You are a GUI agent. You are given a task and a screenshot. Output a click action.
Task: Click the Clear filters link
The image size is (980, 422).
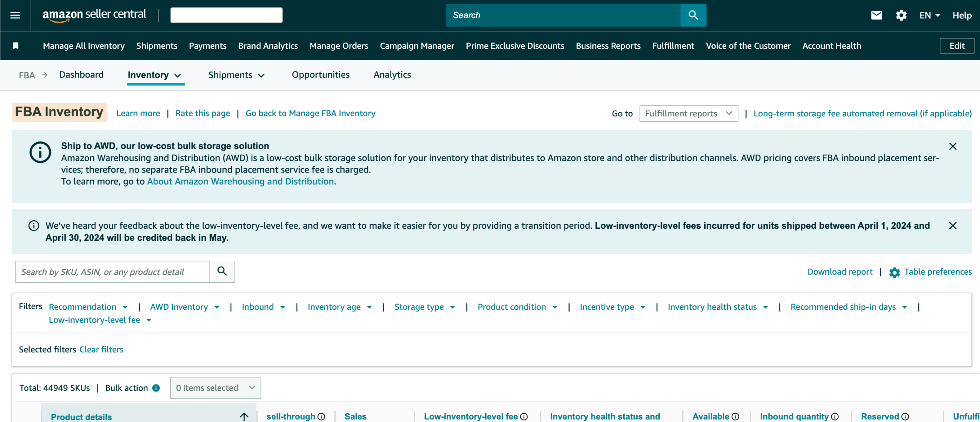coord(101,349)
